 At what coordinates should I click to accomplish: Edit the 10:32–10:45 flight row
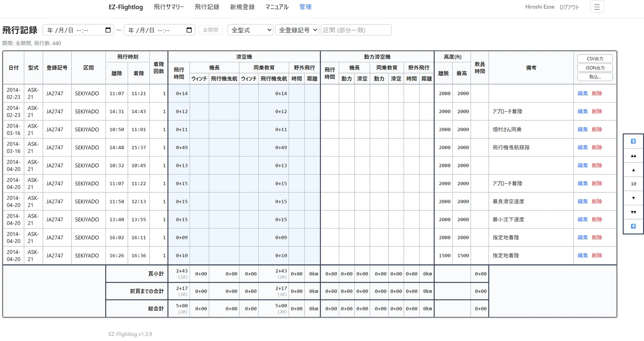582,165
